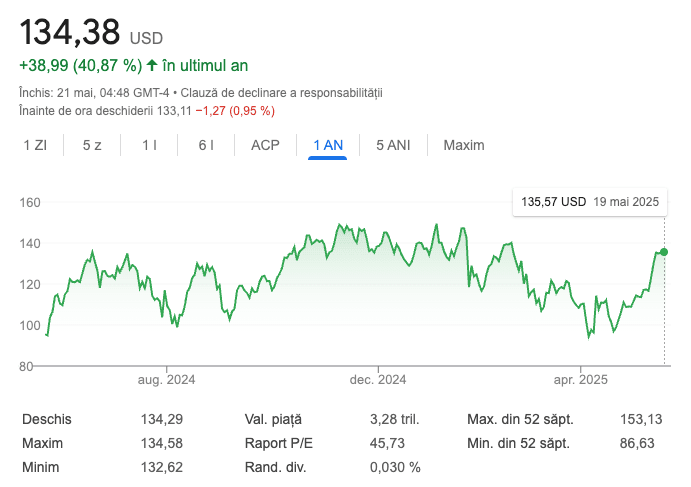The height and width of the screenshot is (487, 691).
Task: Open the 6 l six-month range
Action: tap(206, 145)
